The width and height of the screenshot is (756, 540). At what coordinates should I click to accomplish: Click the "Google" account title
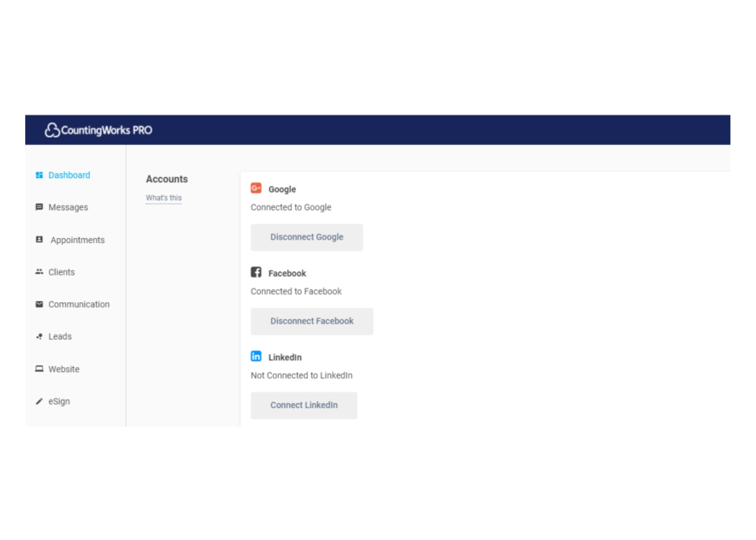282,189
